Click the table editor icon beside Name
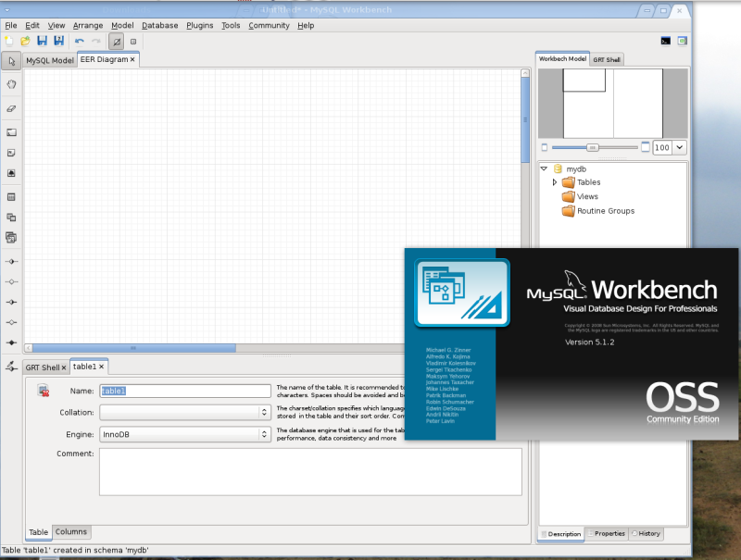This screenshot has width=741, height=560. coord(44,391)
